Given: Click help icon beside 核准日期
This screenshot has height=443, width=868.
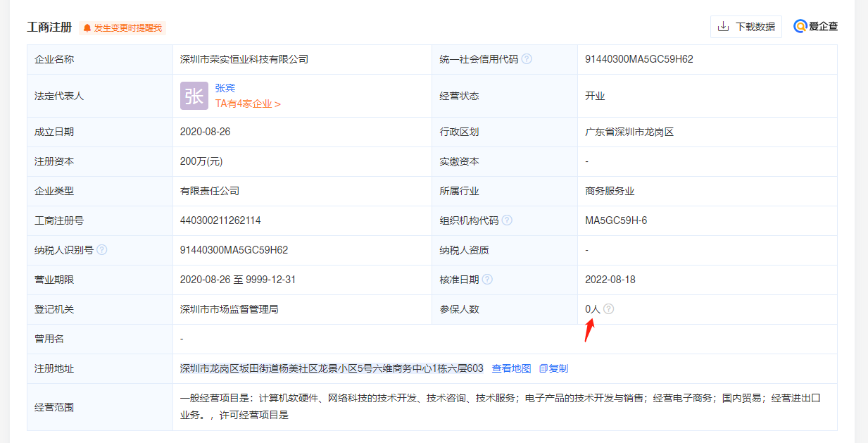Looking at the screenshot, I should [x=487, y=280].
